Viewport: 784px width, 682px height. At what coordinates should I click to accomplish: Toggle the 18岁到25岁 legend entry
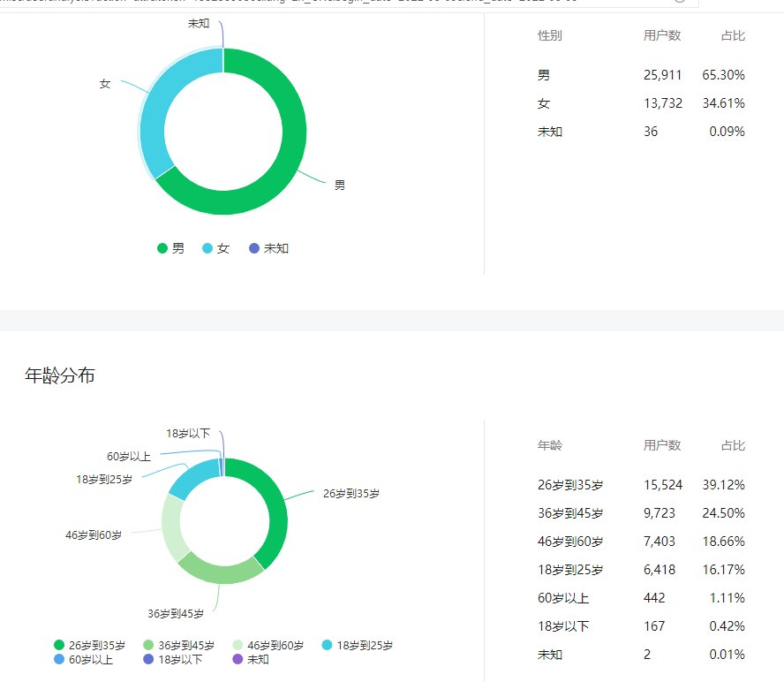point(357,645)
